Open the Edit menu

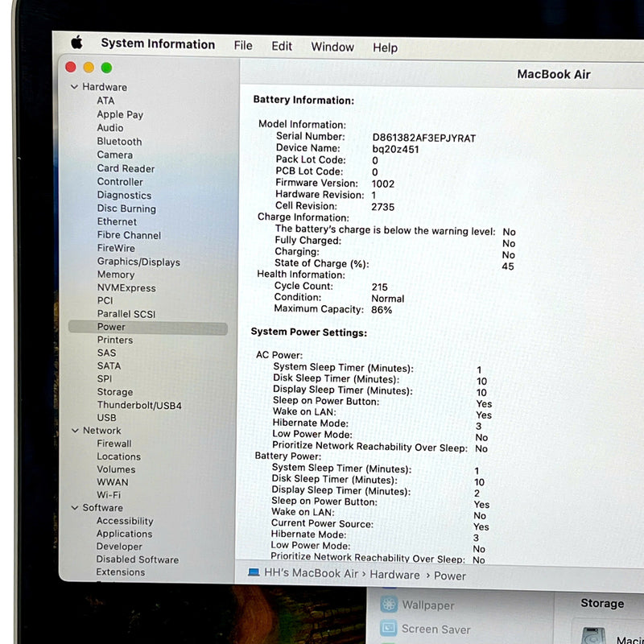point(282,46)
